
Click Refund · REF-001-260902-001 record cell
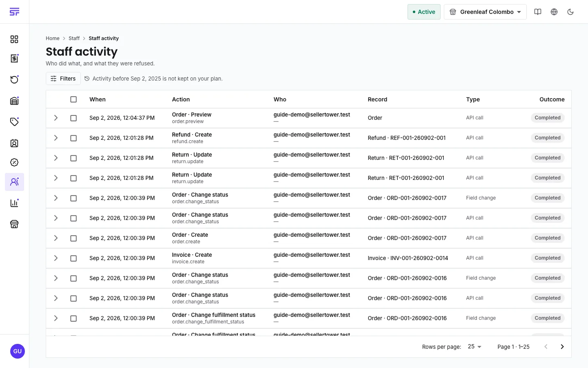407,138
